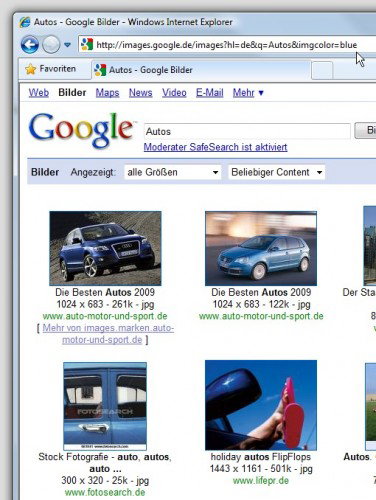Open the blue Audi SUV thumbnail
The height and width of the screenshot is (500, 376).
(105, 248)
